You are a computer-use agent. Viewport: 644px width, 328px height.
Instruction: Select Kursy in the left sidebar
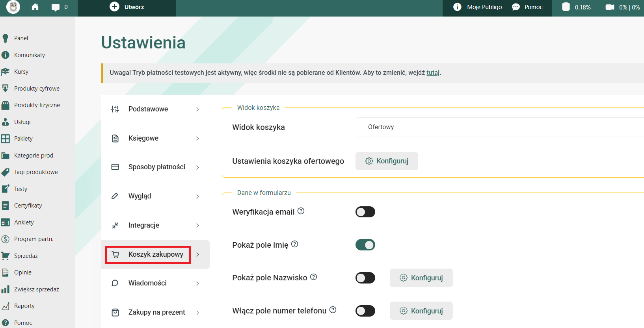[x=21, y=72]
